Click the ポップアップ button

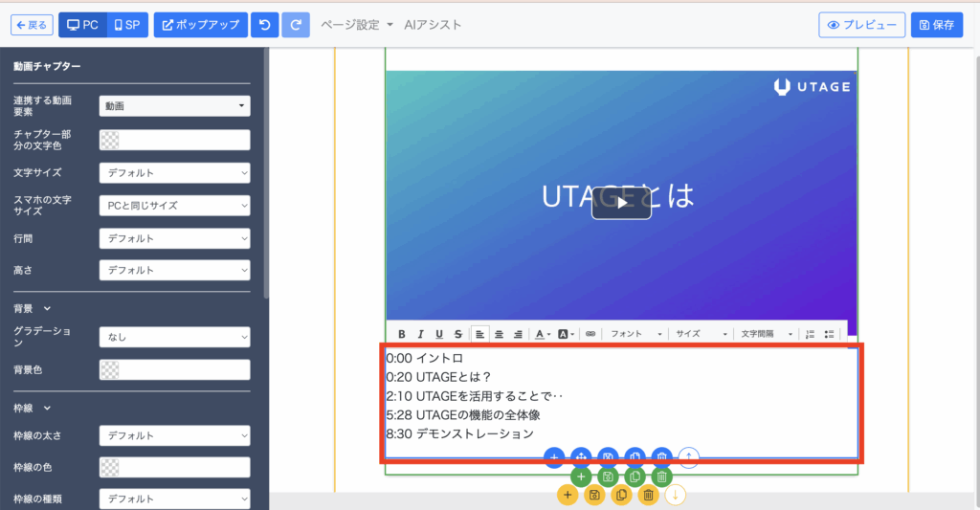click(201, 25)
